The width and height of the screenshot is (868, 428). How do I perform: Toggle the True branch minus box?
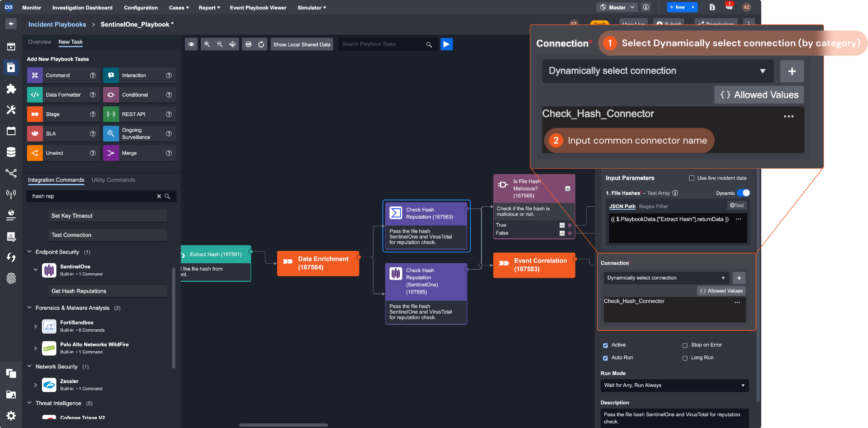pyautogui.click(x=562, y=225)
